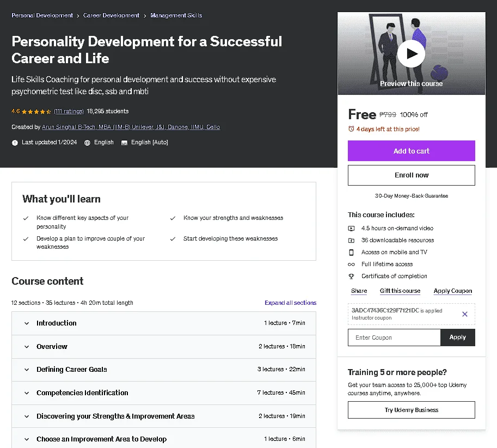The height and width of the screenshot is (448, 497).
Task: Click the closed captions icon
Action: 124,143
